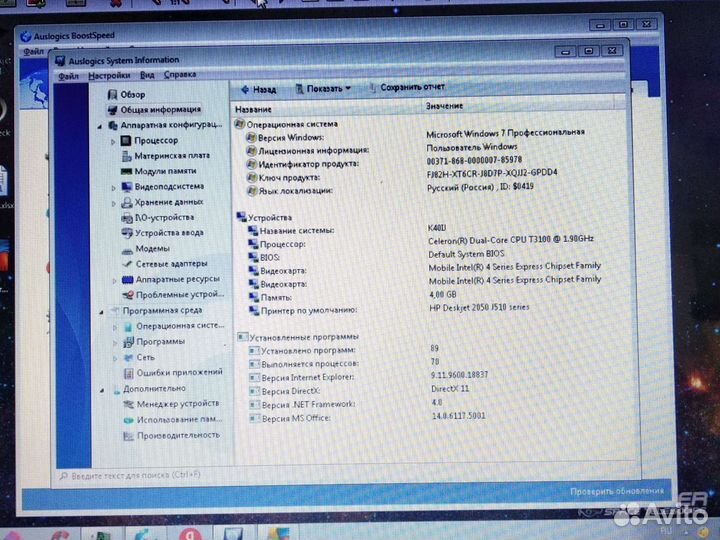The image size is (720, 540).
Task: Click Сохранить отчет button
Action: 407,87
